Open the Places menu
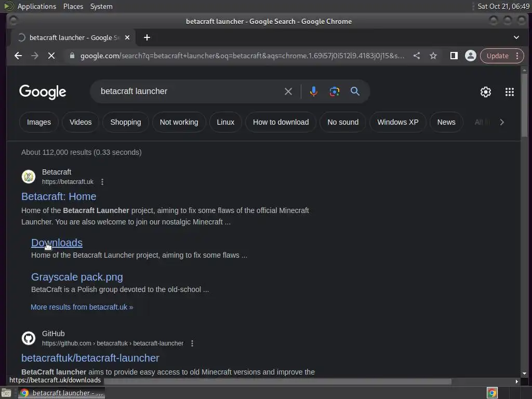532x399 pixels. pos(73,6)
